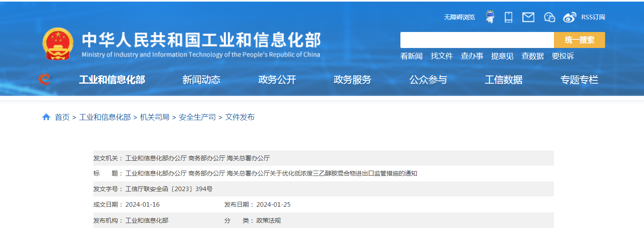Click the 发布日期 value 2024-01-25

point(273,205)
